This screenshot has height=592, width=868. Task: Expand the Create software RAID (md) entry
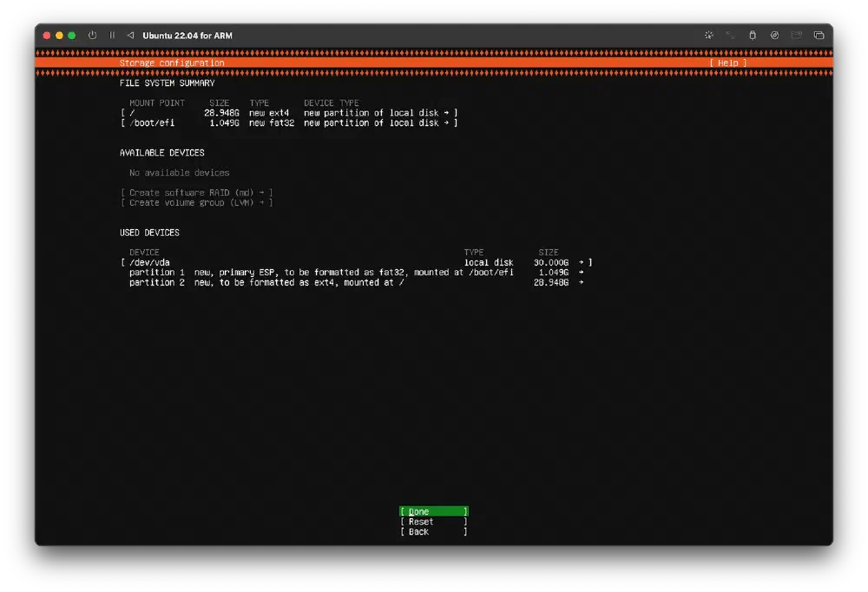coord(197,192)
